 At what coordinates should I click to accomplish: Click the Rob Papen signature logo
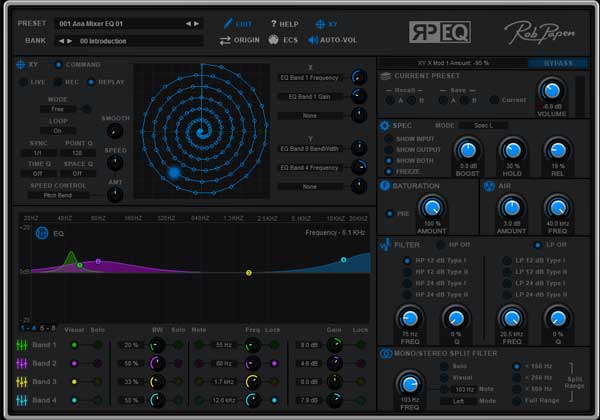coord(540,33)
